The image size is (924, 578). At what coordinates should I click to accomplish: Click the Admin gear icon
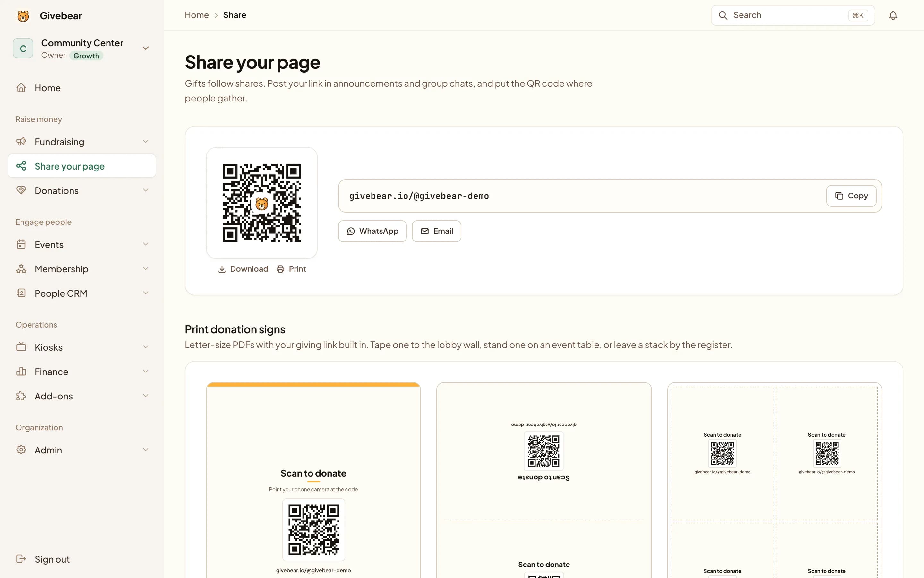coord(21,450)
